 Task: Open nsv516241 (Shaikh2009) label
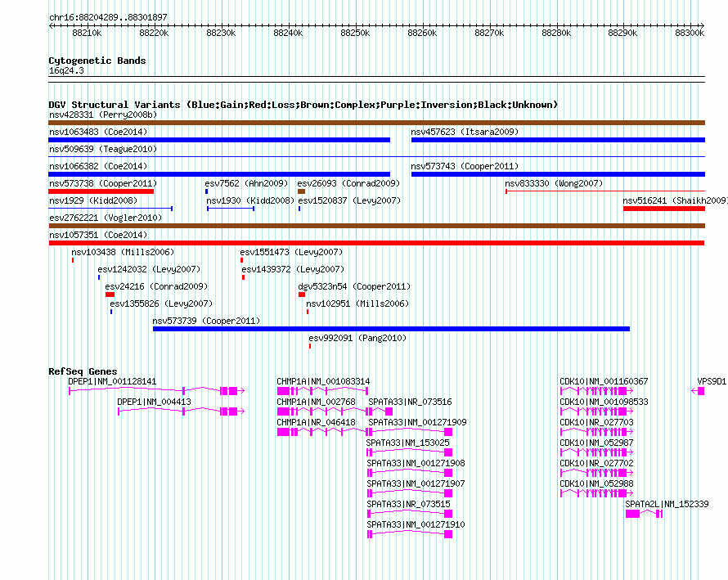(675, 200)
